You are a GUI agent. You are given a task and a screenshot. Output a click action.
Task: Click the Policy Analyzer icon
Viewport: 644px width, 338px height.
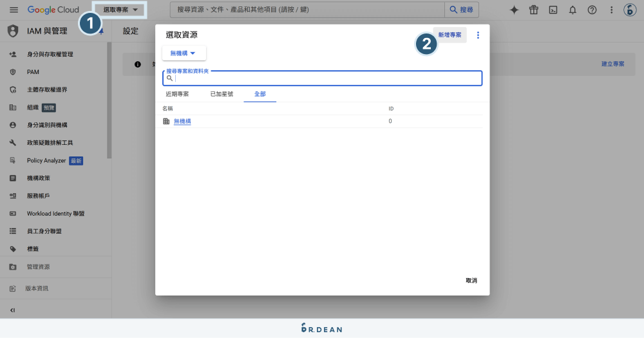[13, 160]
